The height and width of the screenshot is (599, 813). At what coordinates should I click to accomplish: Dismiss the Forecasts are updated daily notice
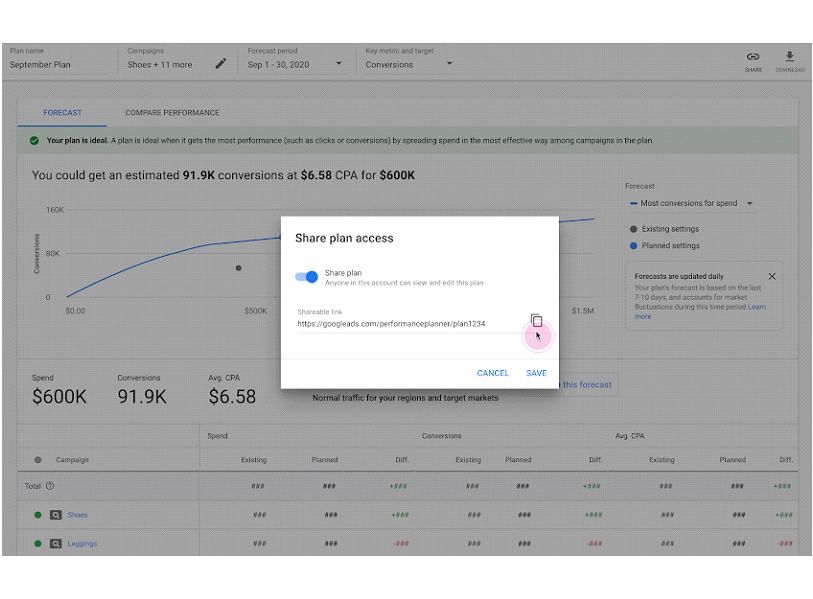772,276
